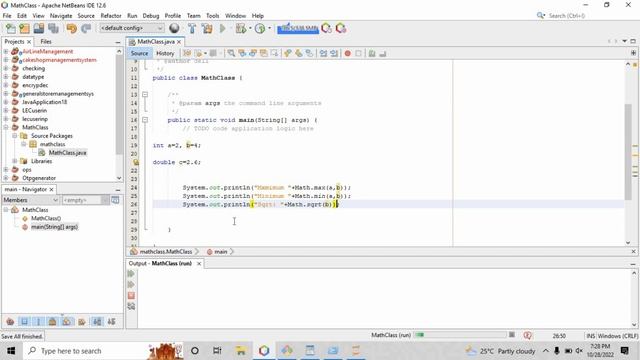Image resolution: width=640 pixels, height=360 pixels.
Task: Toggle Show Inner Classes in Navigator
Action: (x=67, y=322)
